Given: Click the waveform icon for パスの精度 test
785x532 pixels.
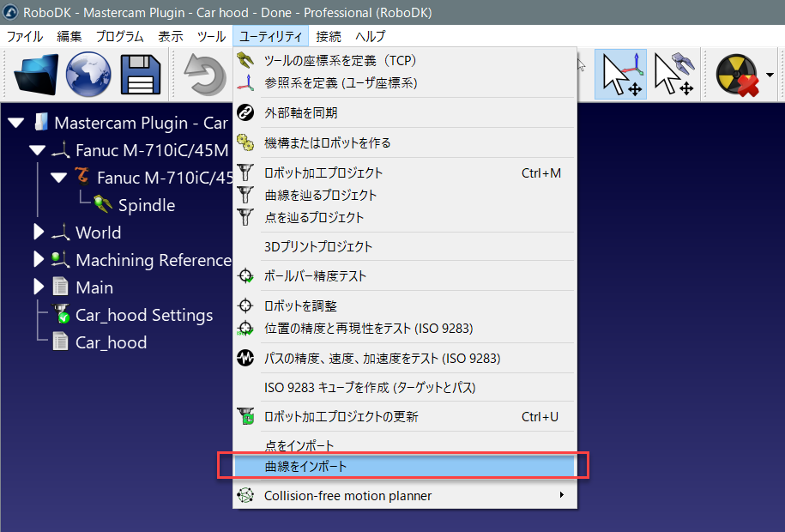Looking at the screenshot, I should coord(245,358).
